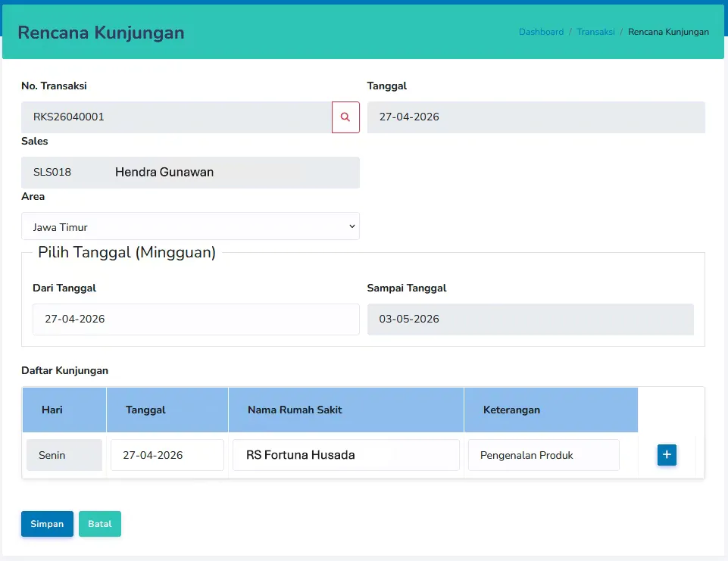Click the Sales field label
This screenshot has width=728, height=561.
pyautogui.click(x=34, y=141)
